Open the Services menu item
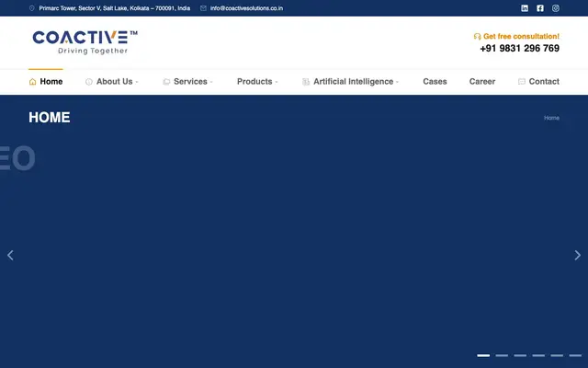Screen dimensions: 588x368 pos(190,82)
